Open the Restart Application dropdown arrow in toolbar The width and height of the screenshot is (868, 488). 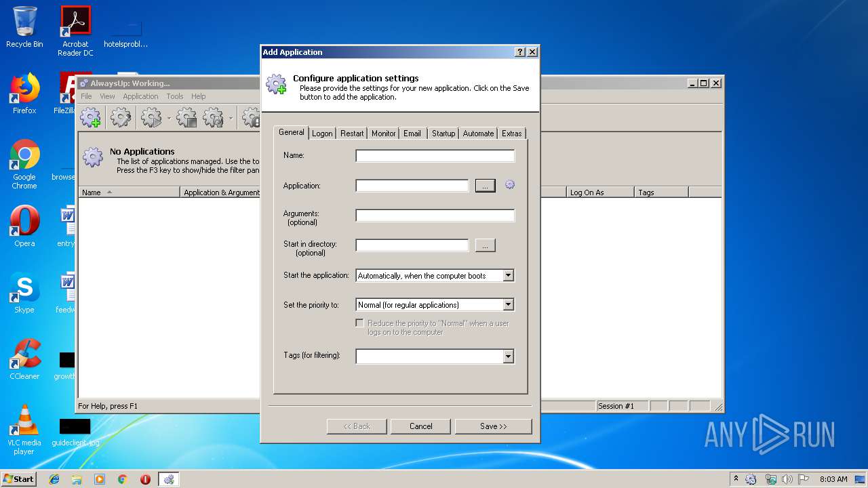[231, 119]
